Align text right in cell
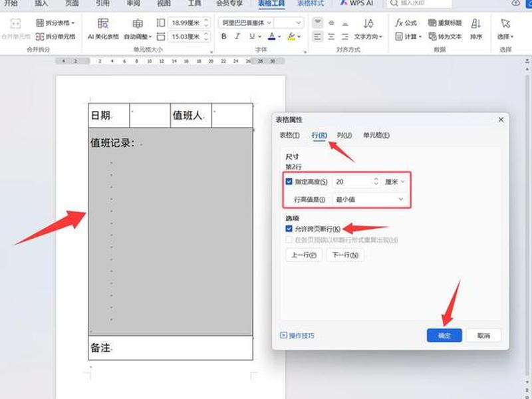The height and width of the screenshot is (399, 532). coord(345,37)
